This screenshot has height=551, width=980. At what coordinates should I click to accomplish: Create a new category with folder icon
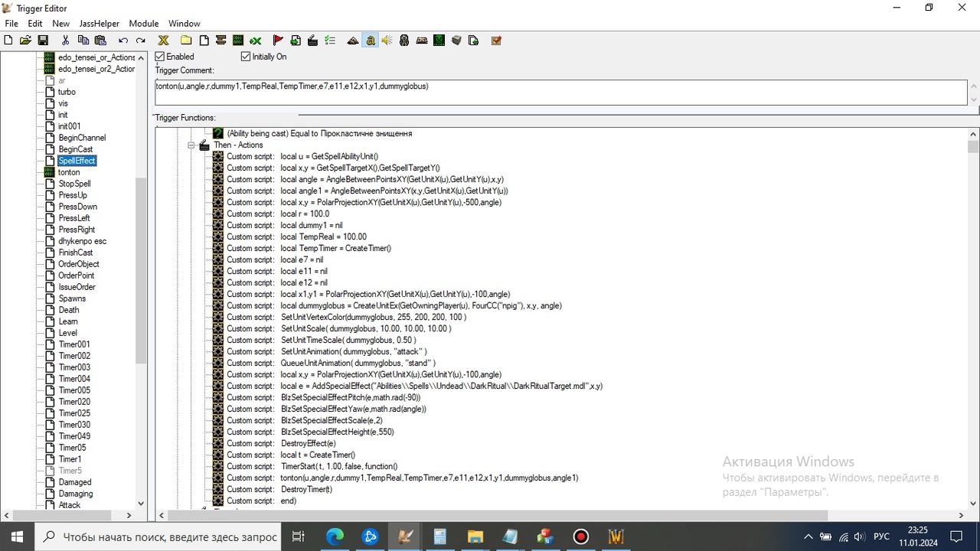pyautogui.click(x=186, y=41)
